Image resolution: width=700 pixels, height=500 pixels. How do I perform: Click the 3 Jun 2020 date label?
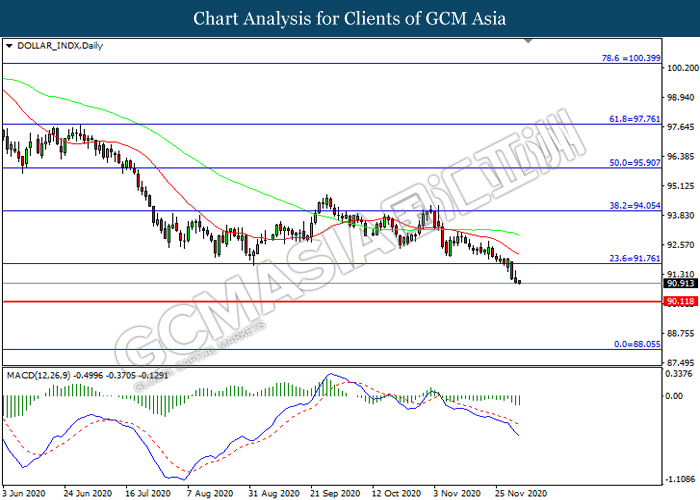click(23, 493)
